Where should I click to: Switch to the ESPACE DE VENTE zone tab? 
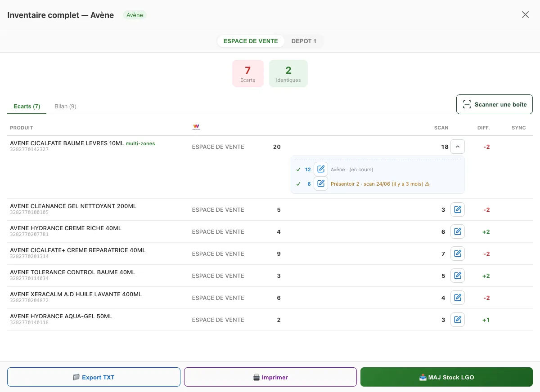251,41
